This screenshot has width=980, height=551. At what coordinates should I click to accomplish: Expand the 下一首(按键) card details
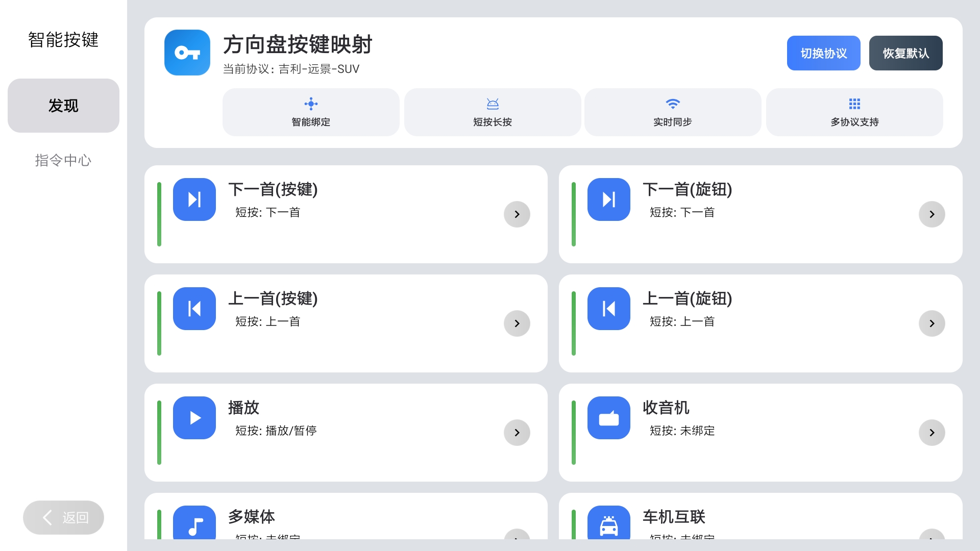[517, 214]
